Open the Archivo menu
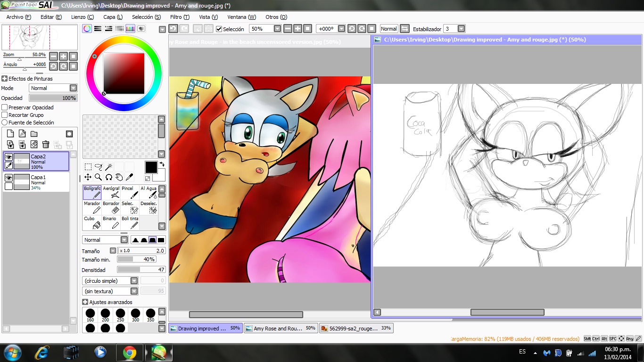The height and width of the screenshot is (362, 644). tap(19, 17)
